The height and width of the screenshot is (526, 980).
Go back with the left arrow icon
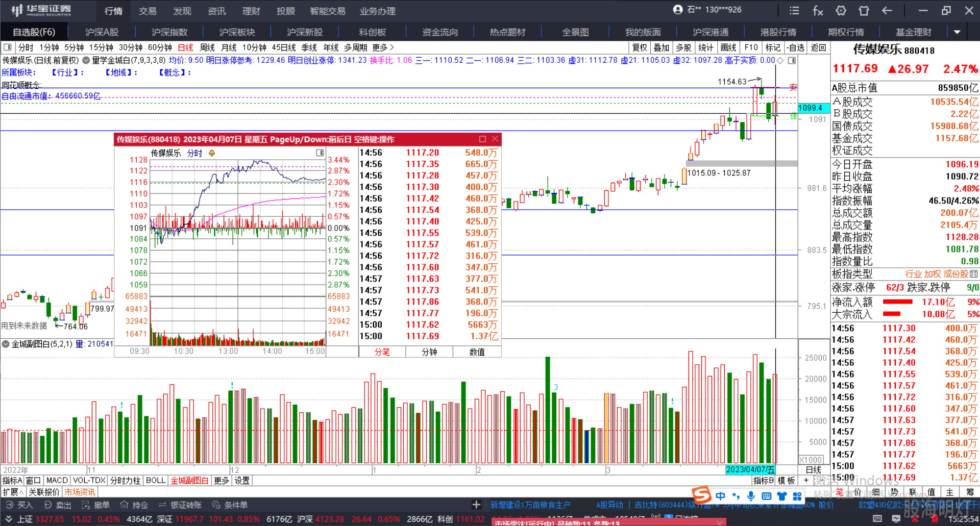pos(887,11)
